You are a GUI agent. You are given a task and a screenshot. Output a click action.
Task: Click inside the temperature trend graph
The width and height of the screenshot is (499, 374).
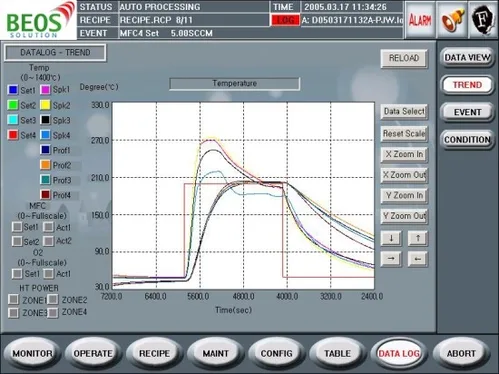(243, 195)
